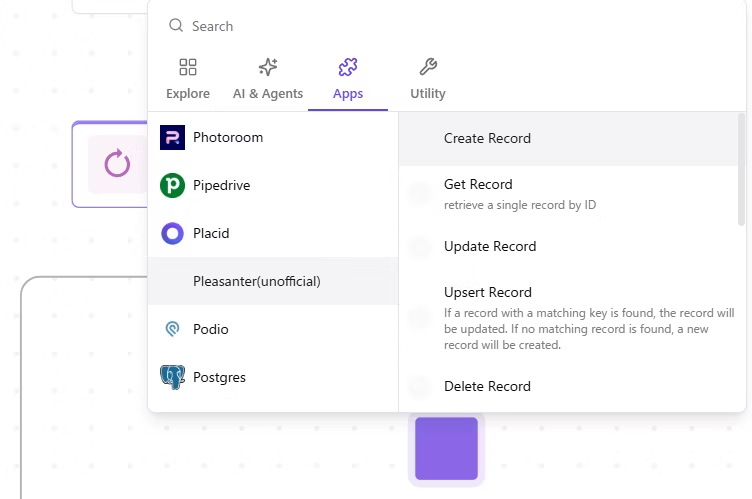The width and height of the screenshot is (752, 499).
Task: Choose the Postgres app entry
Action: [273, 377]
